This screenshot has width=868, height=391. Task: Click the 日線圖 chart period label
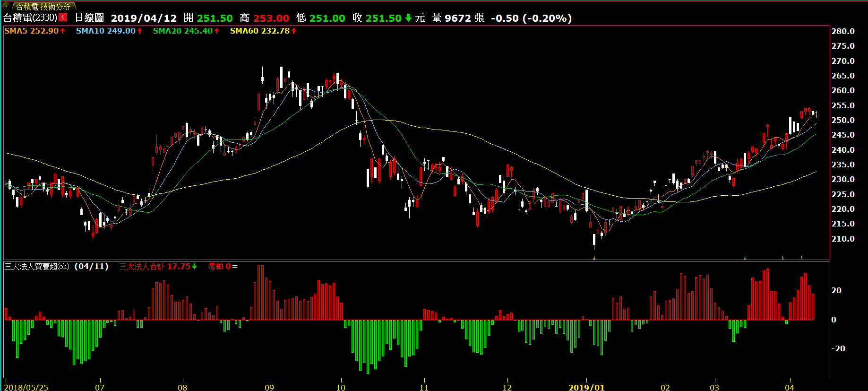[x=89, y=18]
